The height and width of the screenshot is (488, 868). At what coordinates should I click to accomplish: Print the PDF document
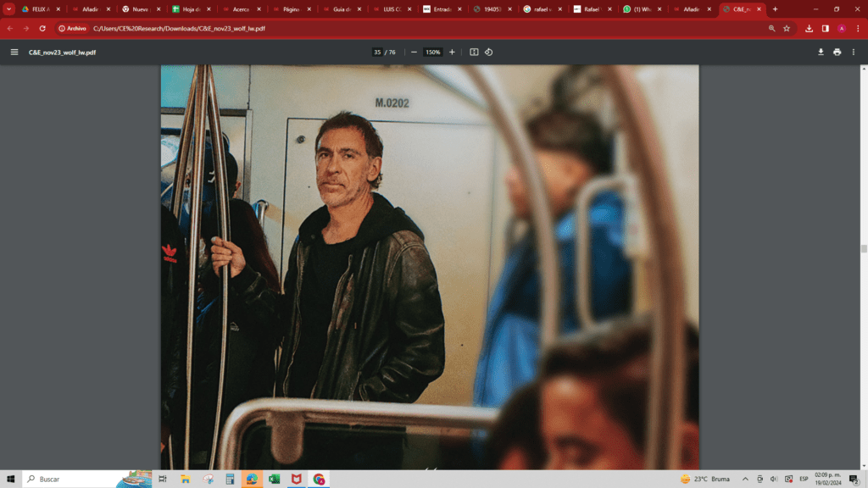pyautogui.click(x=837, y=52)
